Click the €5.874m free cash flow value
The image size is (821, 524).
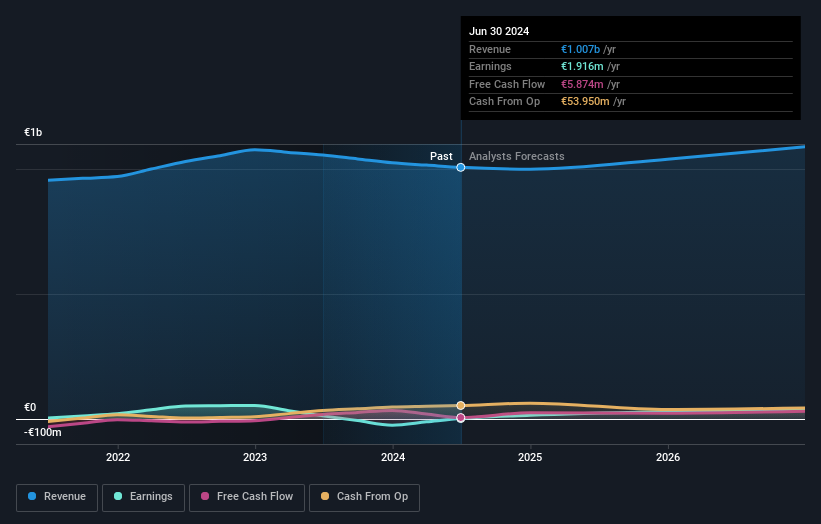click(x=582, y=84)
